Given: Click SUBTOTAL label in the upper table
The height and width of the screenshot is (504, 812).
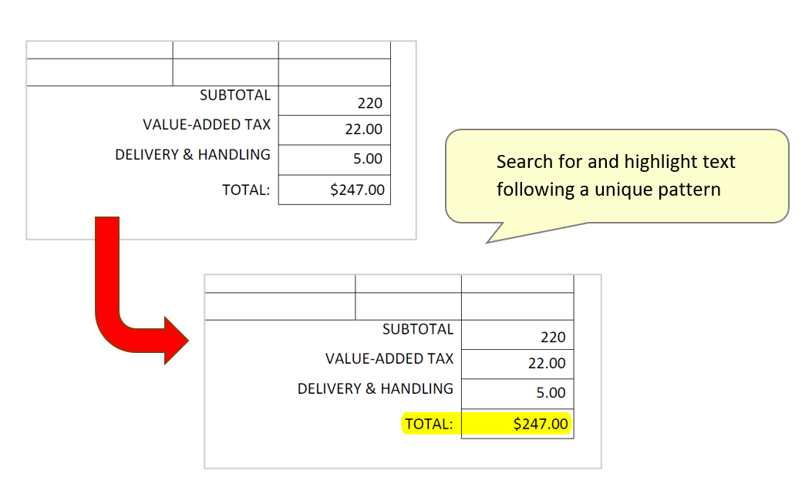Looking at the screenshot, I should pyautogui.click(x=235, y=96).
